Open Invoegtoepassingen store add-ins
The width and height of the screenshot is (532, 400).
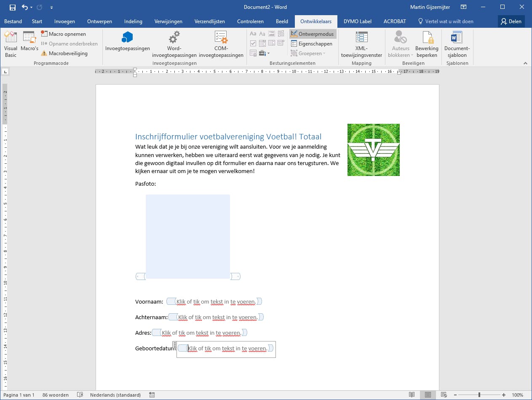[127, 42]
